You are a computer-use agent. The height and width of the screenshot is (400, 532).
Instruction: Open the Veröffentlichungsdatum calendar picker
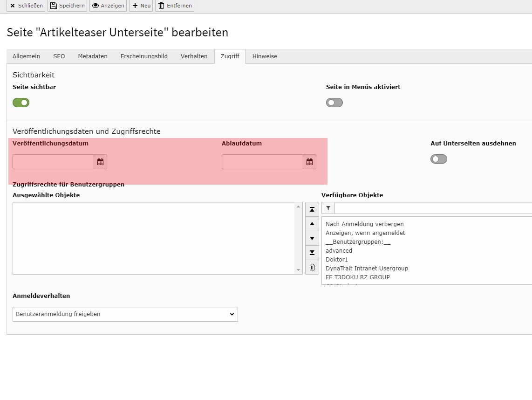tap(100, 162)
